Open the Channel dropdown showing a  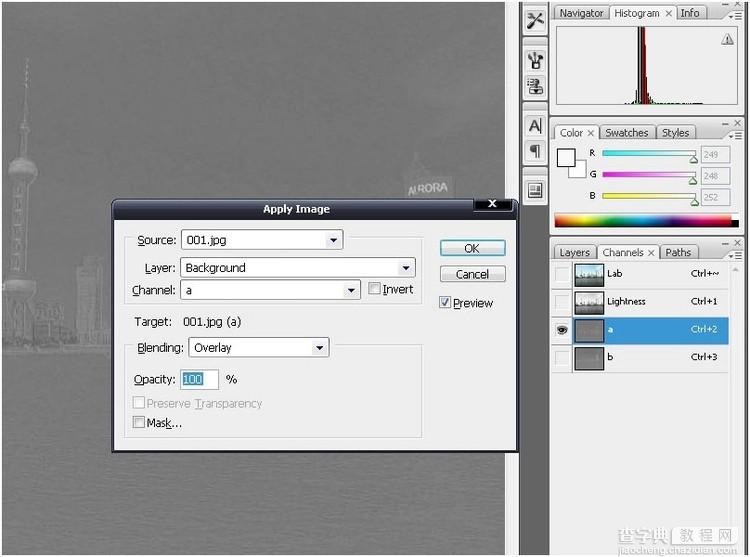(270, 290)
